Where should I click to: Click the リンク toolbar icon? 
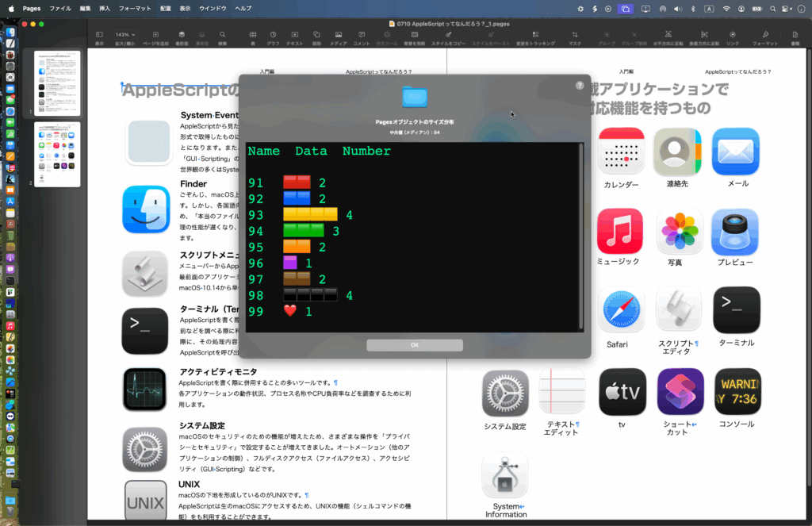[732, 36]
